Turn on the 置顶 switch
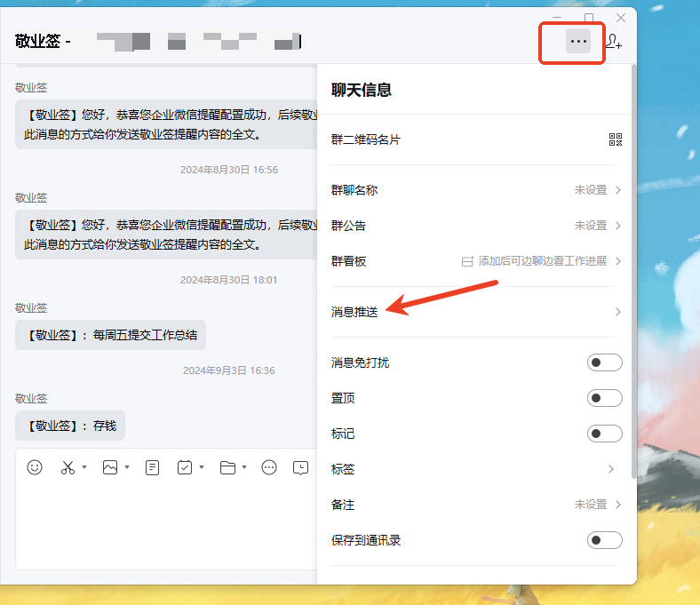 (x=604, y=398)
